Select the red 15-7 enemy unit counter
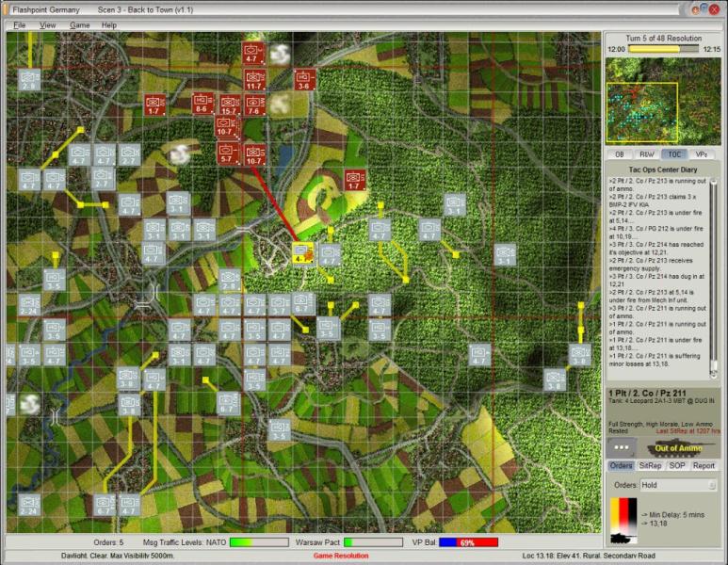This screenshot has height=565, width=728. [228, 105]
